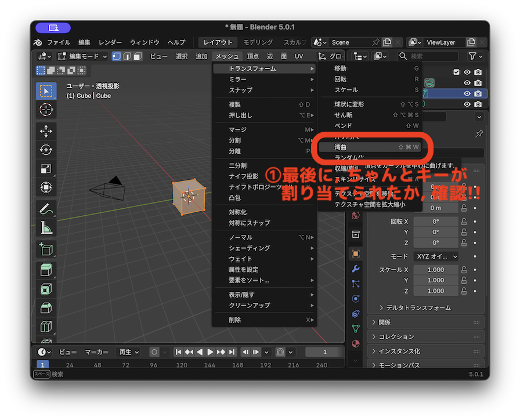Screen dimensions: 520x420
Task: Open the Object properties tab (orange square)
Action: [x=356, y=254]
